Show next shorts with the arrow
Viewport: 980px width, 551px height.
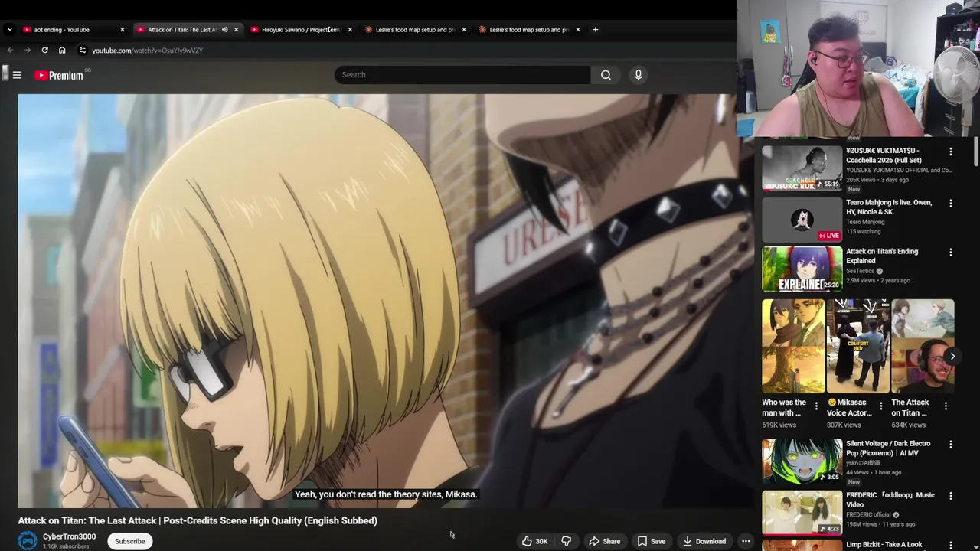coord(952,357)
